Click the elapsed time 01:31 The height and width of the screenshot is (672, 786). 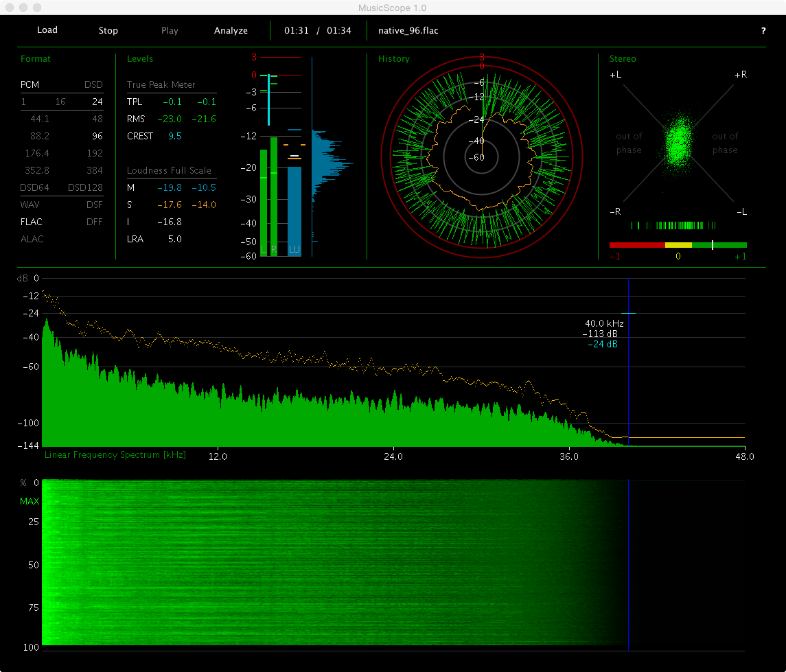pyautogui.click(x=297, y=31)
